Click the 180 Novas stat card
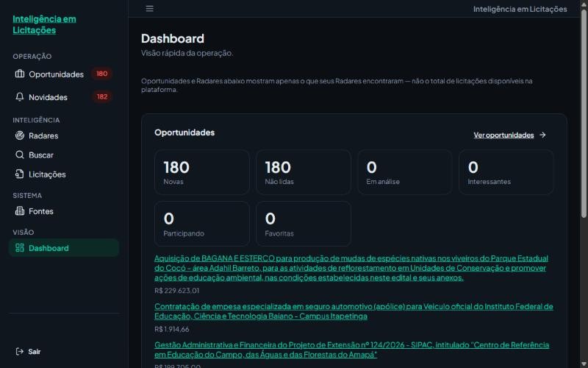The image size is (588, 368). [202, 172]
